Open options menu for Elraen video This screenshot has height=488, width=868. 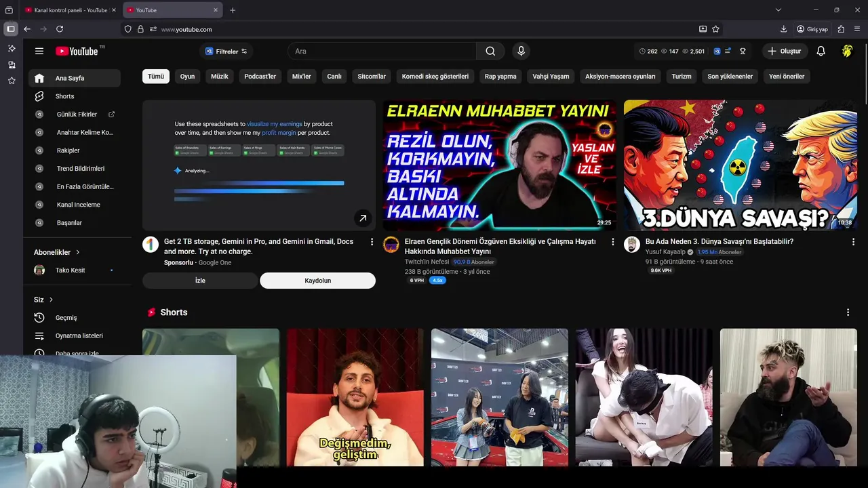click(x=613, y=242)
